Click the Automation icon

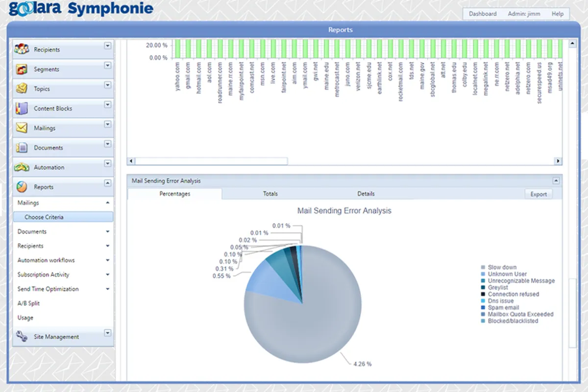(22, 167)
